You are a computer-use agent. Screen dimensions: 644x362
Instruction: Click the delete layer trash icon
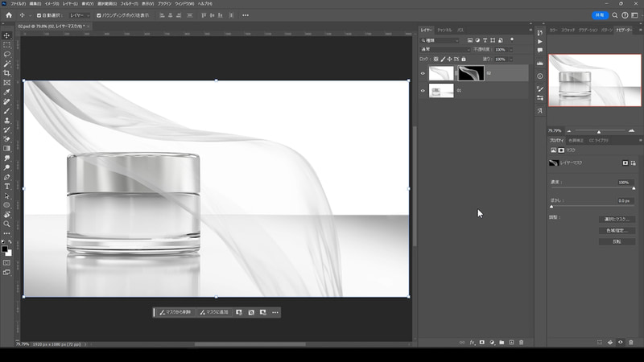click(x=521, y=342)
